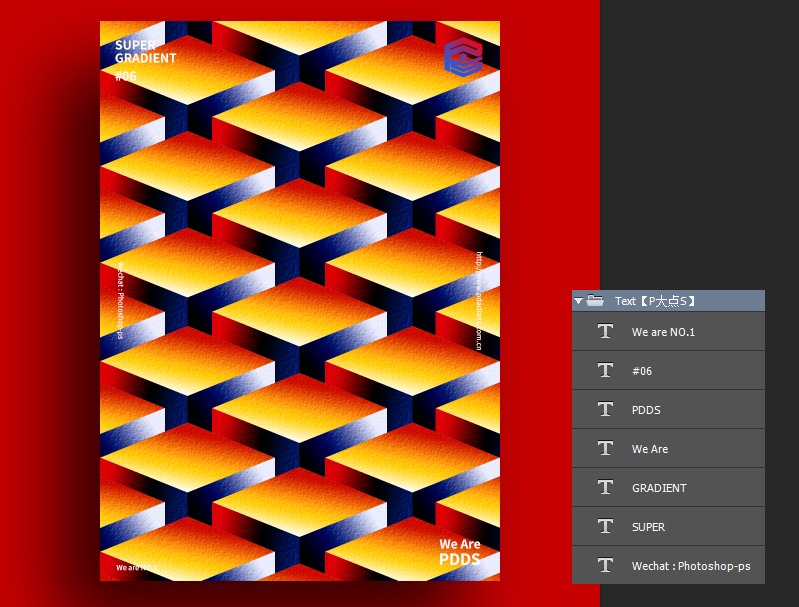Select the Wechat : Photoshop-ps layer name
799x607 pixels.
pos(691,566)
